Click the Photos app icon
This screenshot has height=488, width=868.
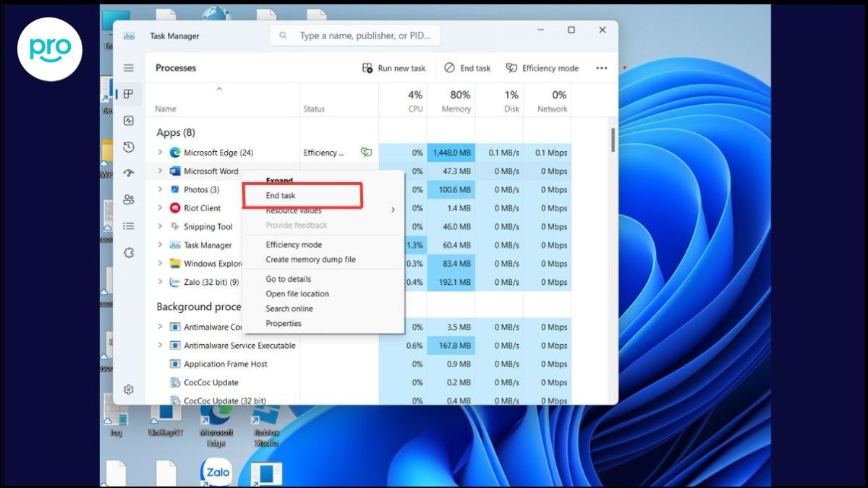(x=174, y=189)
